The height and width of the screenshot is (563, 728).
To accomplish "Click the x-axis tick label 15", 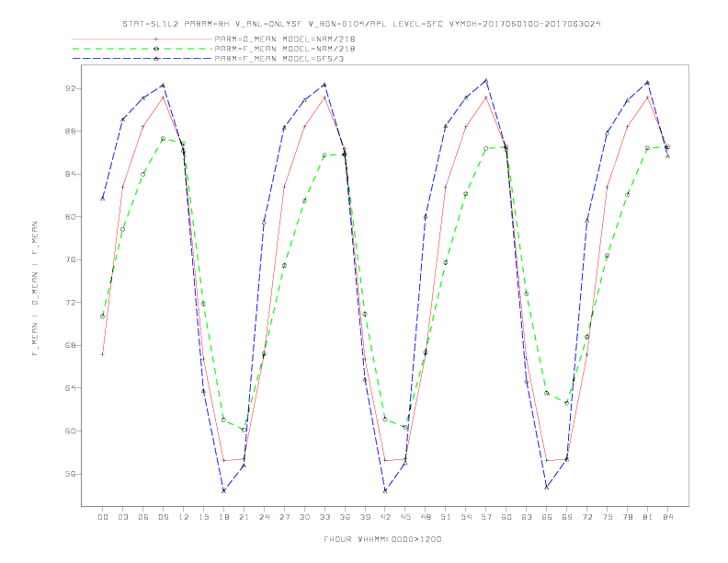I will tap(203, 517).
